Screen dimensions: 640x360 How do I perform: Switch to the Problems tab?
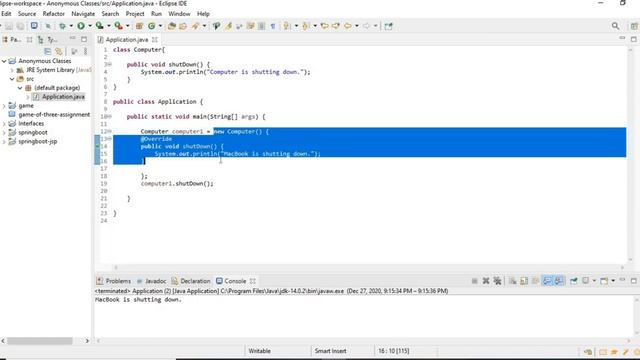(114, 281)
